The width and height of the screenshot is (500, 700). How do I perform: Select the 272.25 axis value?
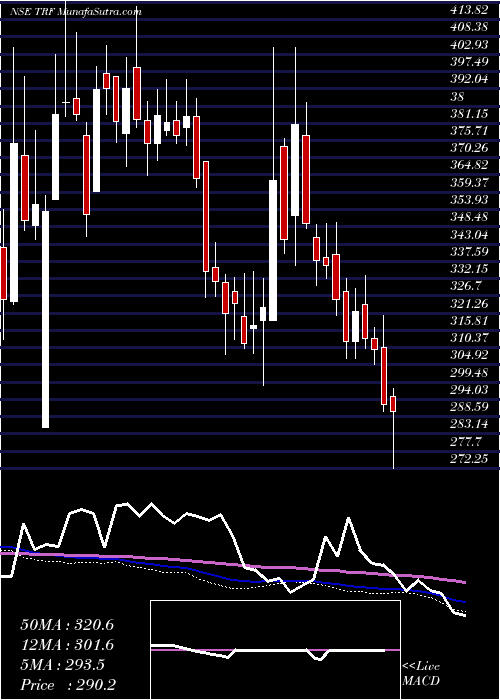pos(469,458)
